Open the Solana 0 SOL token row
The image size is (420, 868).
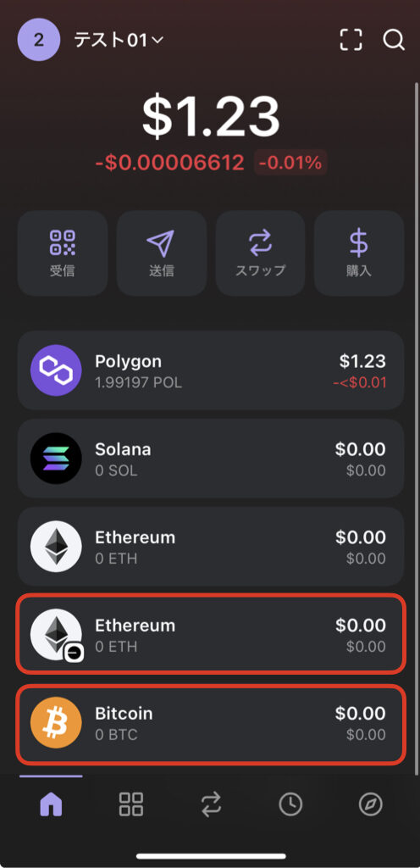point(211,459)
